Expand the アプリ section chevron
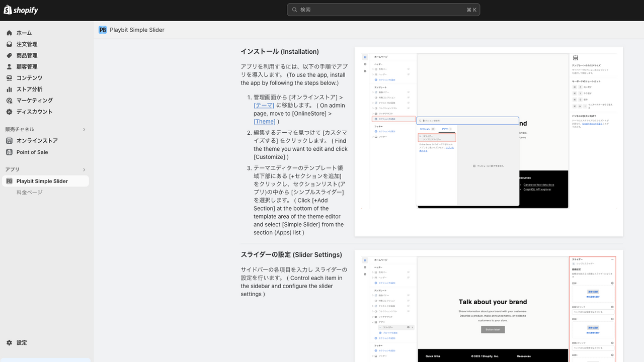 pos(84,169)
